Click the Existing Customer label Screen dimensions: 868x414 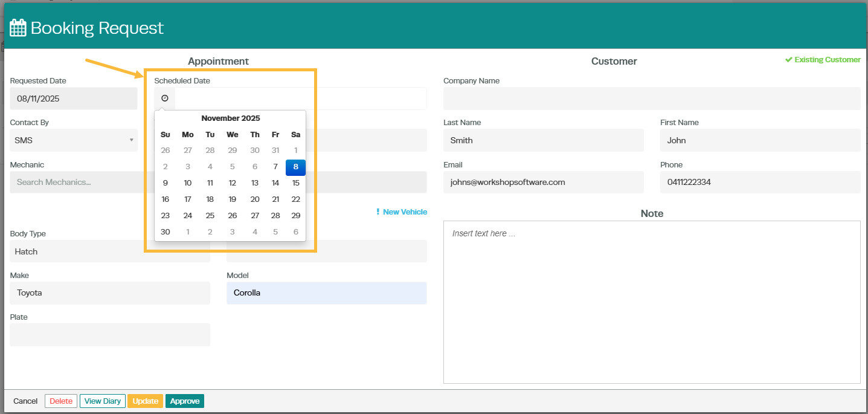(x=823, y=60)
